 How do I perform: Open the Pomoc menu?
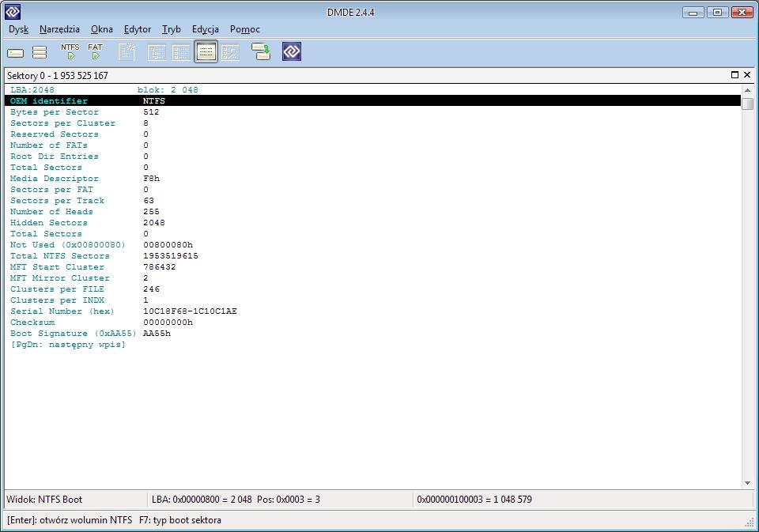tap(245, 29)
